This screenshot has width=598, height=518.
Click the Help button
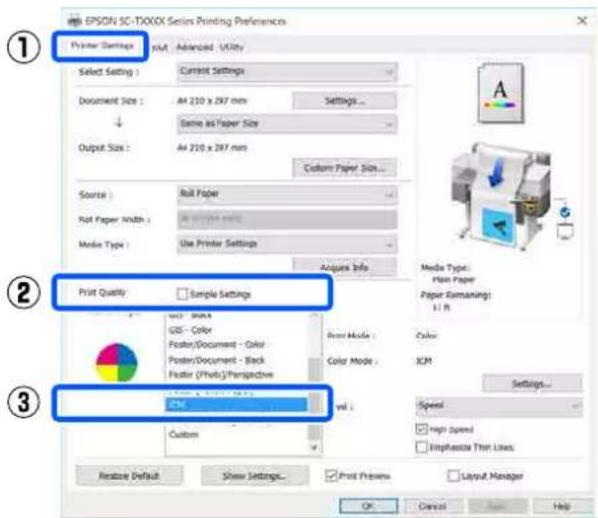(x=562, y=507)
